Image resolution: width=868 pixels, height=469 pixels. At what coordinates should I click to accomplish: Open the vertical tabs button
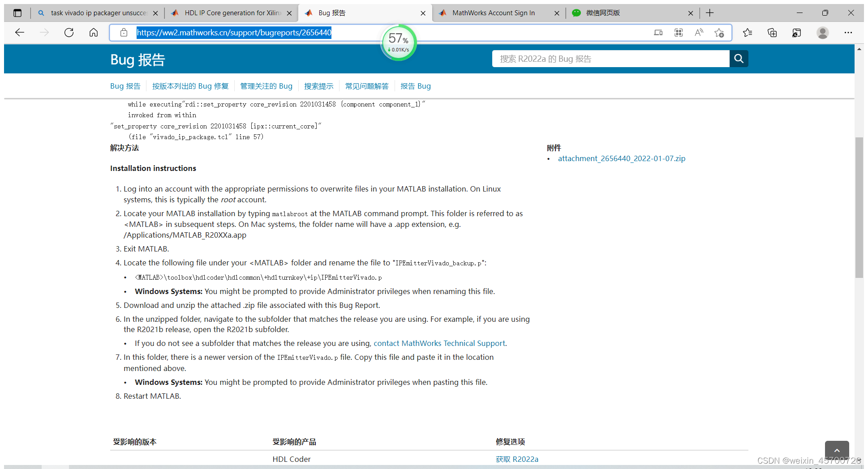coord(17,13)
